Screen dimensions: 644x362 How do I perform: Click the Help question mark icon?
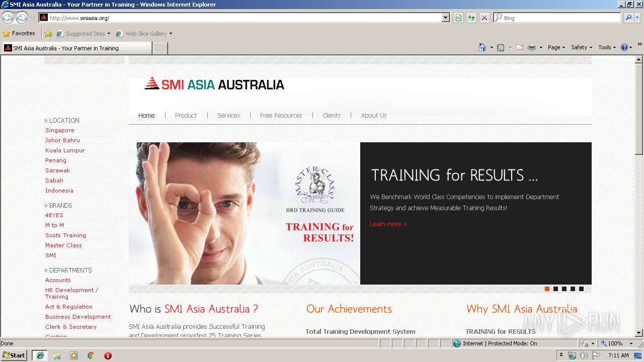(x=624, y=47)
